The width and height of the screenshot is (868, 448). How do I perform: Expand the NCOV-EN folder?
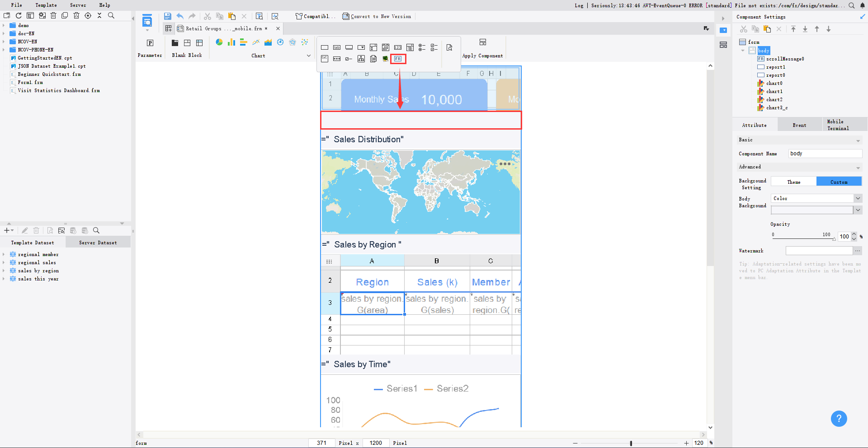pyautogui.click(x=4, y=42)
